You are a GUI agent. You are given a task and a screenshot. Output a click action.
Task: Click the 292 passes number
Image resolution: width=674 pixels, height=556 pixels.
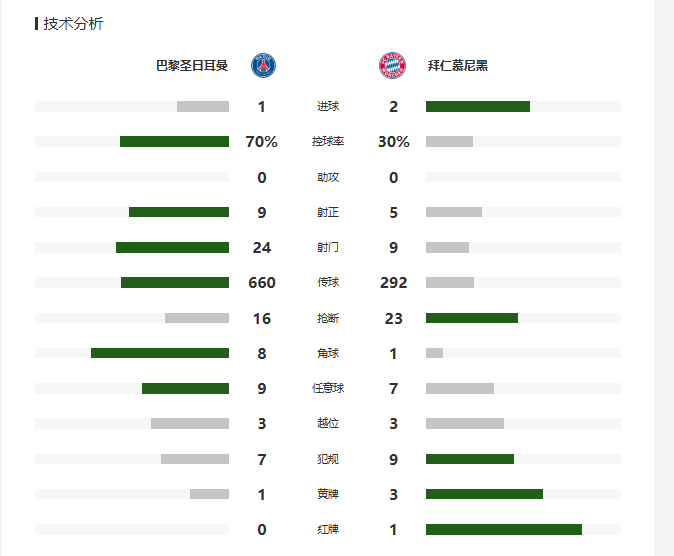pos(393,283)
